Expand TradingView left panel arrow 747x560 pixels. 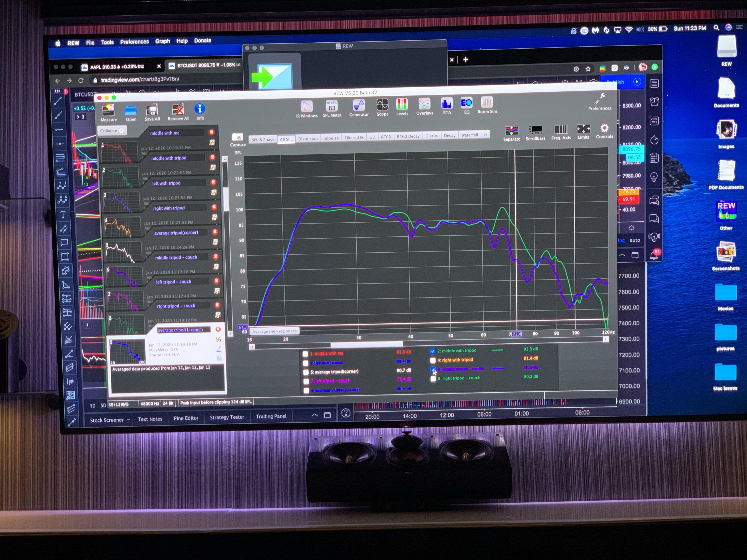pos(87,325)
